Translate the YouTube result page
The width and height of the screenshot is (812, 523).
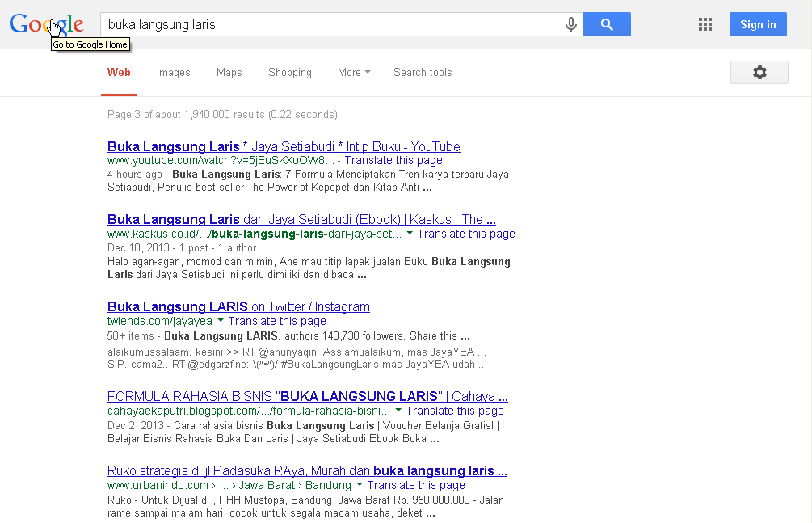393,160
